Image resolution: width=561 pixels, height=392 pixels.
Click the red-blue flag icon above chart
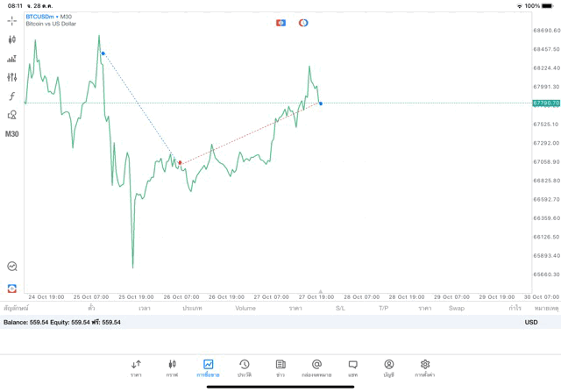click(280, 23)
